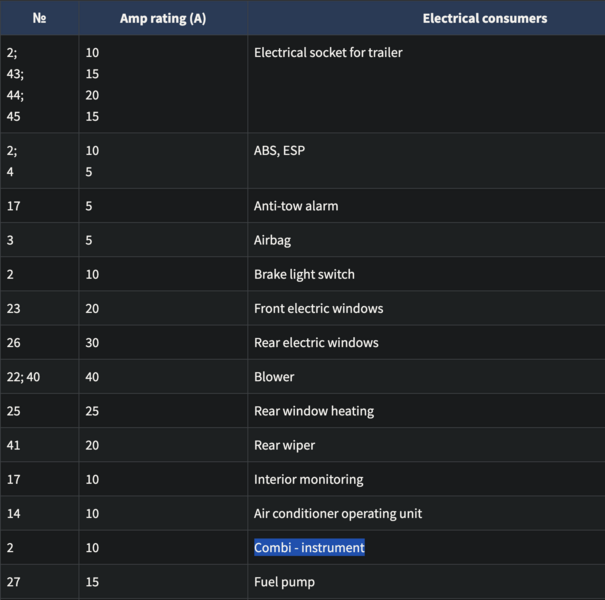Click the "Amp rating (A)" column header
605x600 pixels.
pos(163,18)
